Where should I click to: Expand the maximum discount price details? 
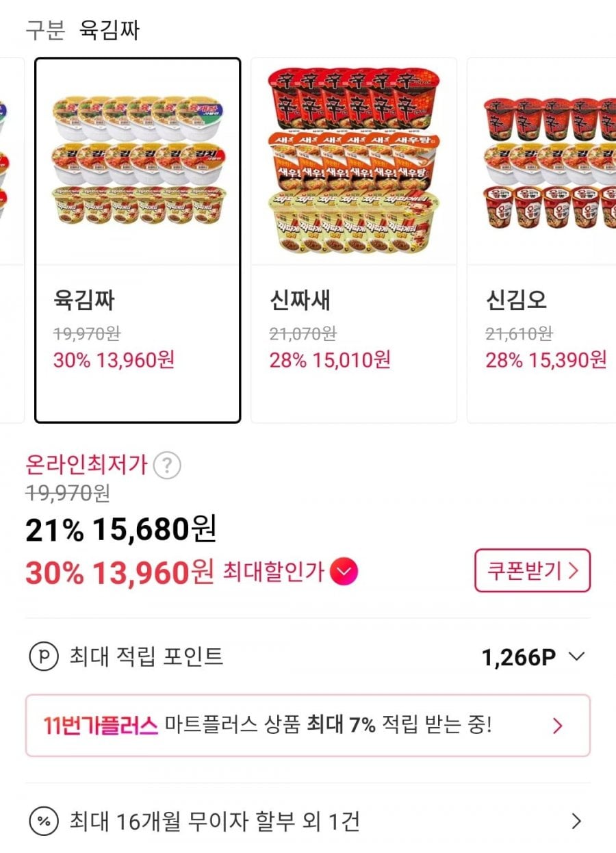[x=344, y=572]
